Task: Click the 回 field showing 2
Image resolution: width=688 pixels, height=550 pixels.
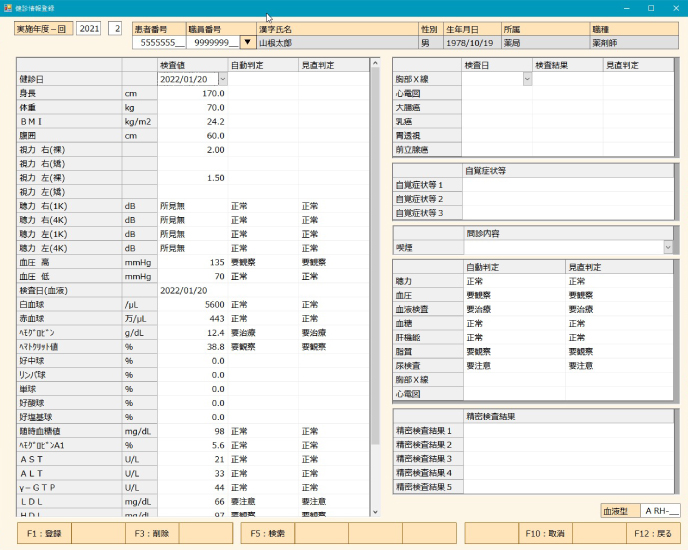Action: click(x=115, y=29)
